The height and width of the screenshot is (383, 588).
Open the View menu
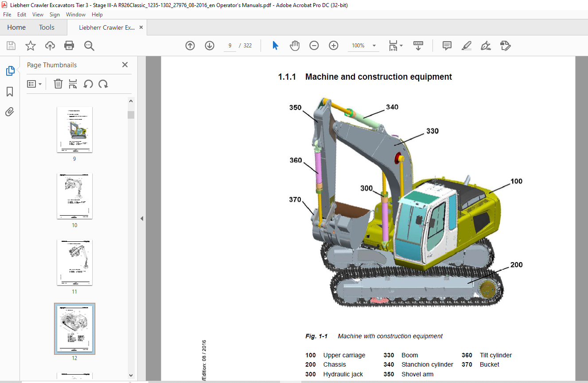38,15
